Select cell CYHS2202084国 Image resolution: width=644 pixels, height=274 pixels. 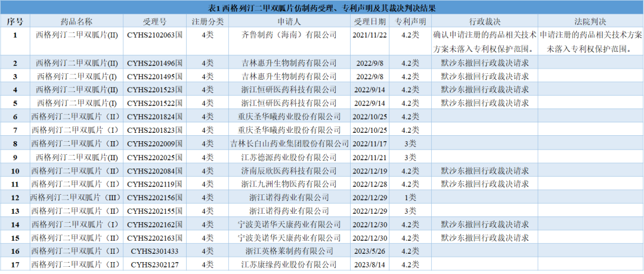pos(154,170)
